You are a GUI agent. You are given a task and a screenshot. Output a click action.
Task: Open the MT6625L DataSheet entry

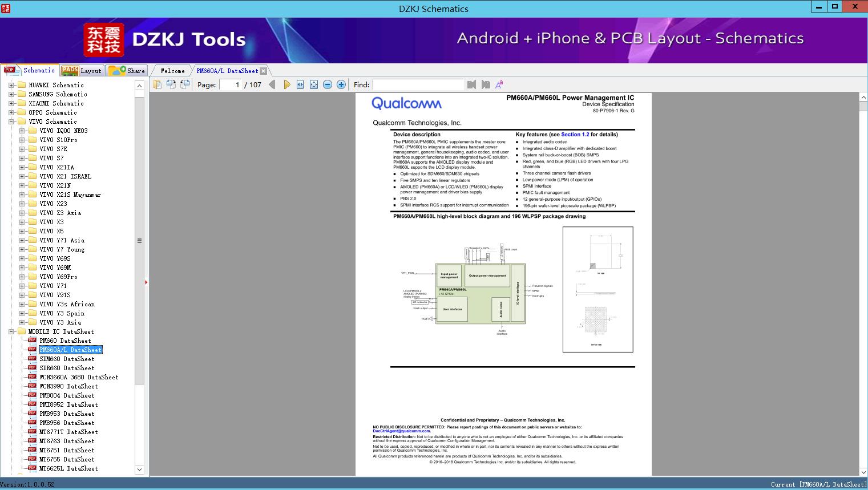pos(68,468)
